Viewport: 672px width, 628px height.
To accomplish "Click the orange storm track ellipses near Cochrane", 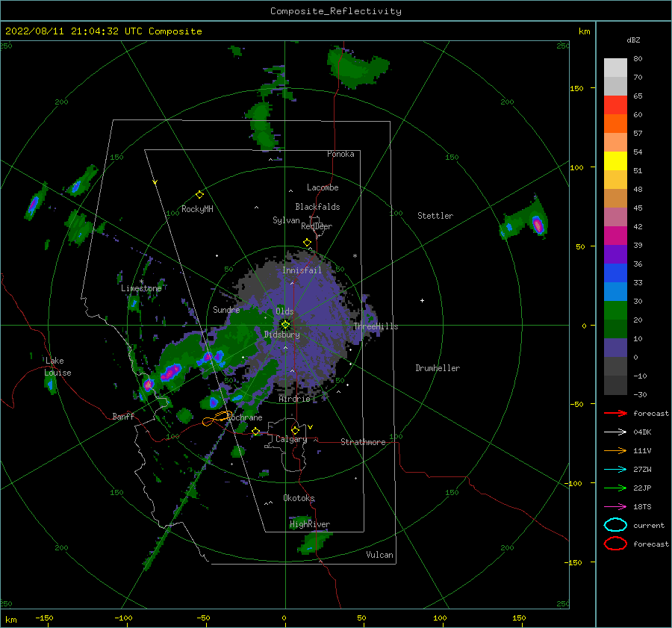I will pos(218,418).
